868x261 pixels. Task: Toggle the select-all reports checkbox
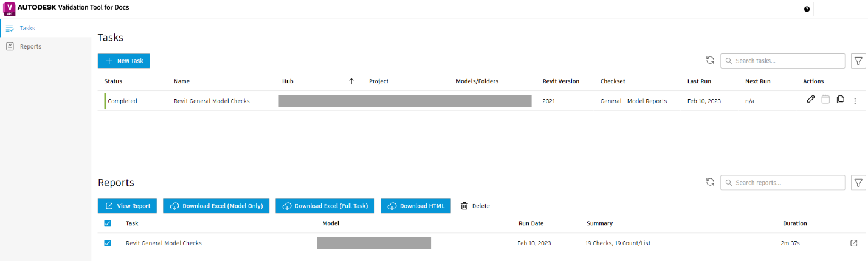click(x=108, y=223)
